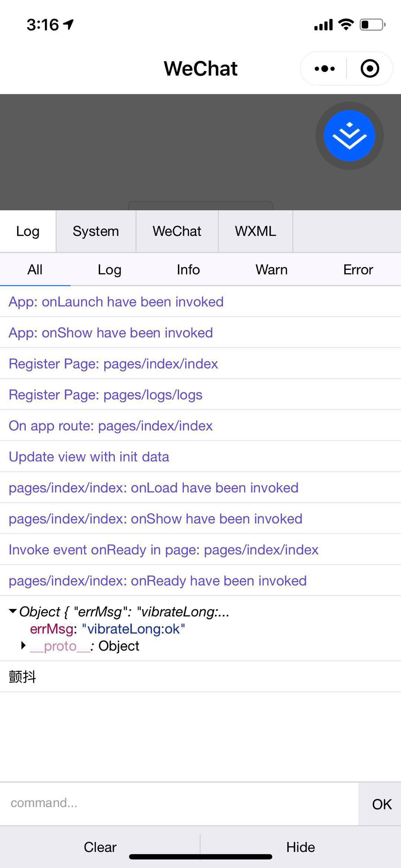Screen dimensions: 401x868
Task: Select 'pages/index/index: onReady have been invoked' row
Action: (x=200, y=580)
